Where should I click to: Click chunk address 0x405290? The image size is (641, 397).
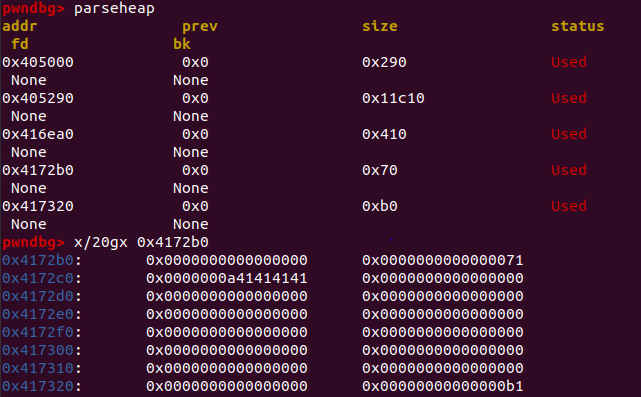click(x=38, y=98)
